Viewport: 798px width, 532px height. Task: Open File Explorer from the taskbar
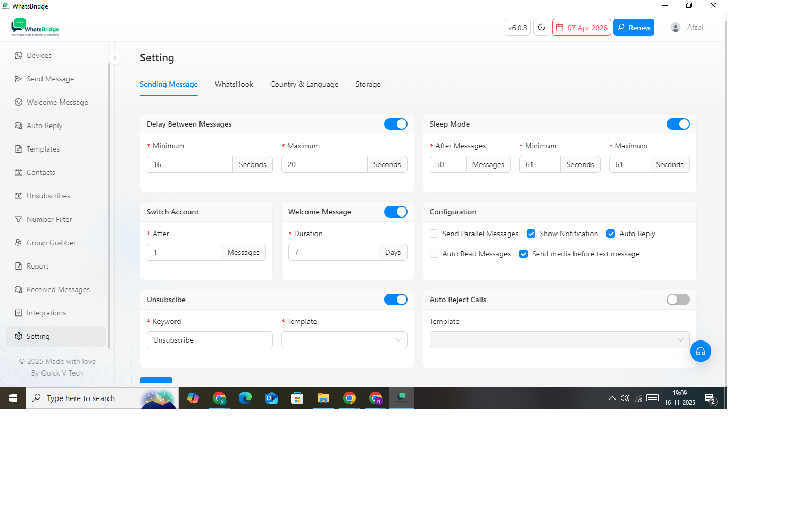(x=323, y=398)
